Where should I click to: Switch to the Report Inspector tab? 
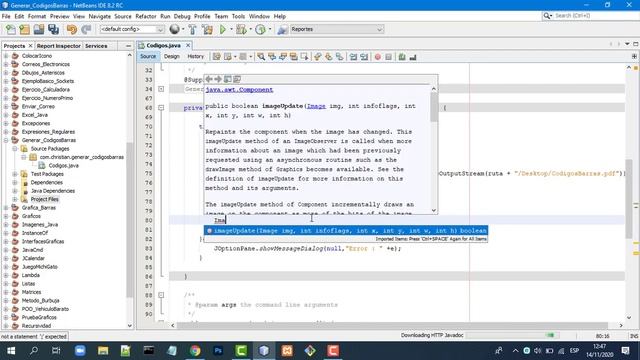[58, 46]
